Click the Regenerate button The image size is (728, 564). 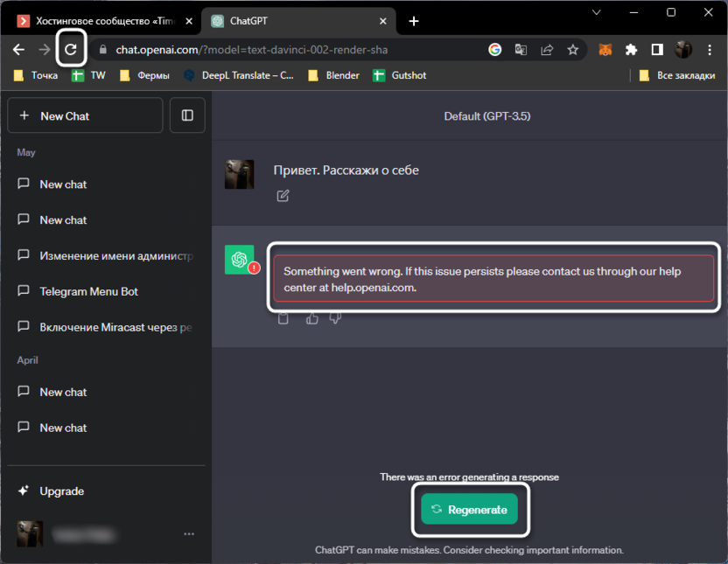tap(469, 509)
